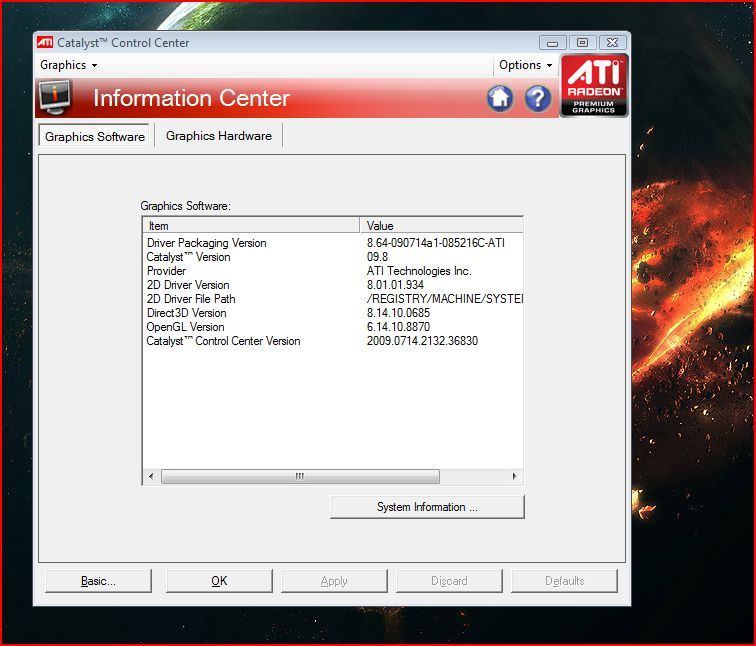This screenshot has width=756, height=646.
Task: Click the Defaults button
Action: [x=564, y=581]
